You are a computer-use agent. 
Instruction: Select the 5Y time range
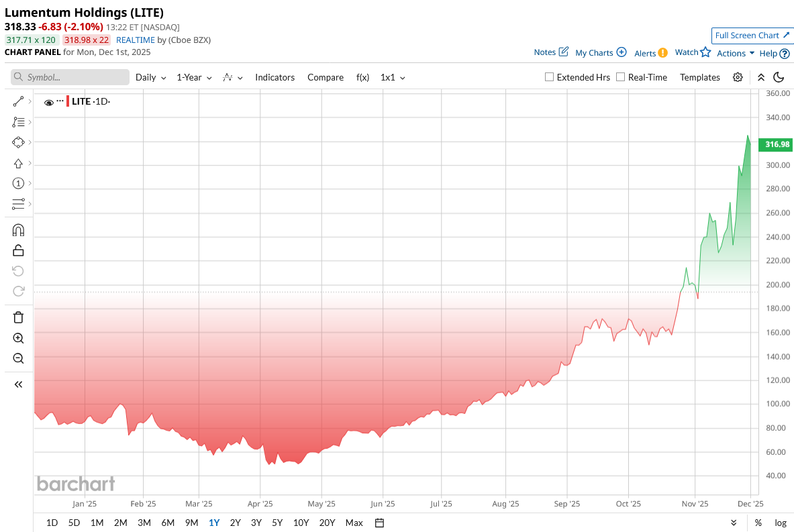(277, 523)
